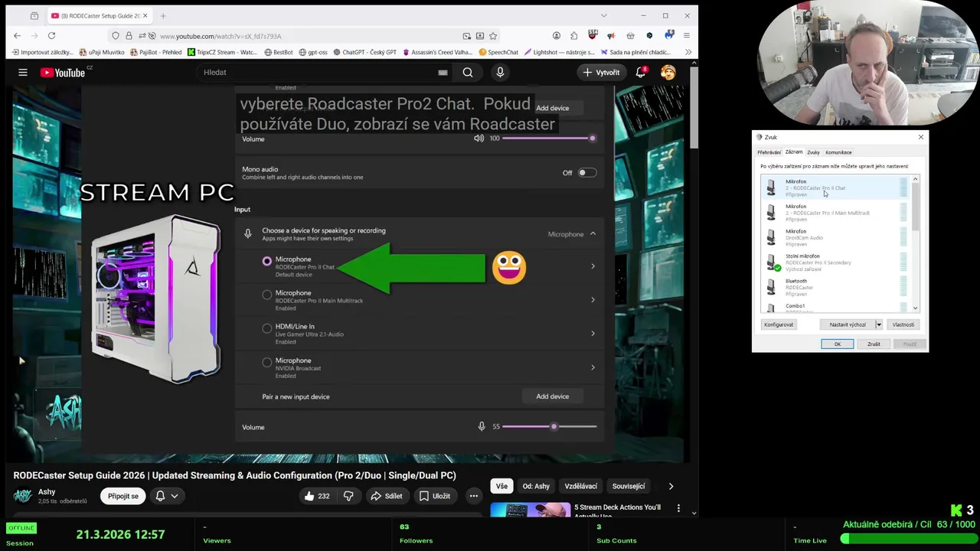This screenshot has height=551, width=980.
Task: Open the Lightshot bookmark
Action: tap(559, 52)
